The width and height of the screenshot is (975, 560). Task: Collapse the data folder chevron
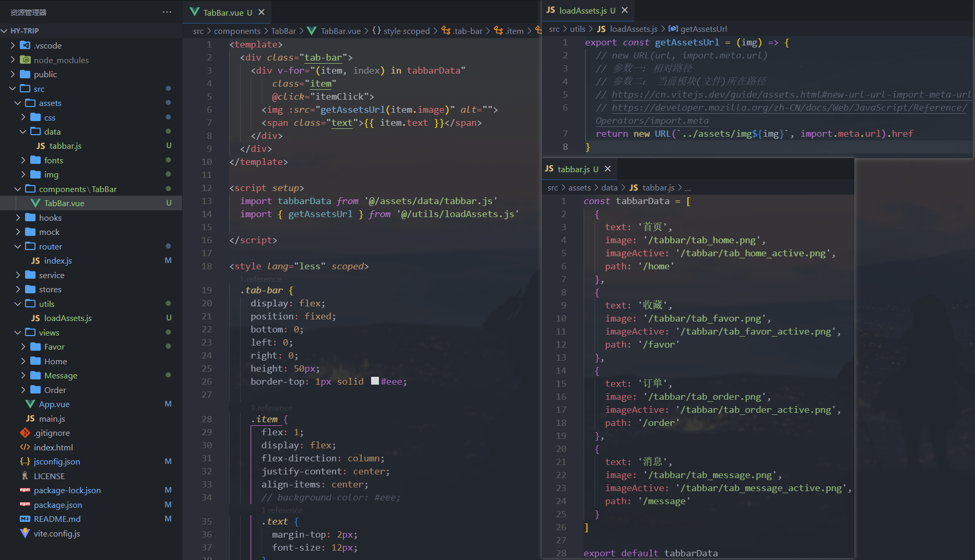click(23, 132)
